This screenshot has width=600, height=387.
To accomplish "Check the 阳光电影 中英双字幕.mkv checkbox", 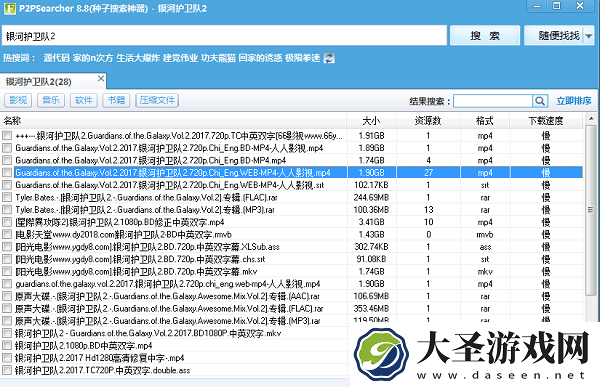I will [7, 271].
